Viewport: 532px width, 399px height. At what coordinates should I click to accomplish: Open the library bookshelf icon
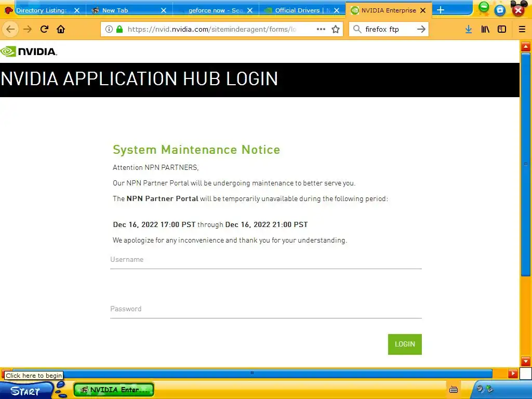point(486,29)
